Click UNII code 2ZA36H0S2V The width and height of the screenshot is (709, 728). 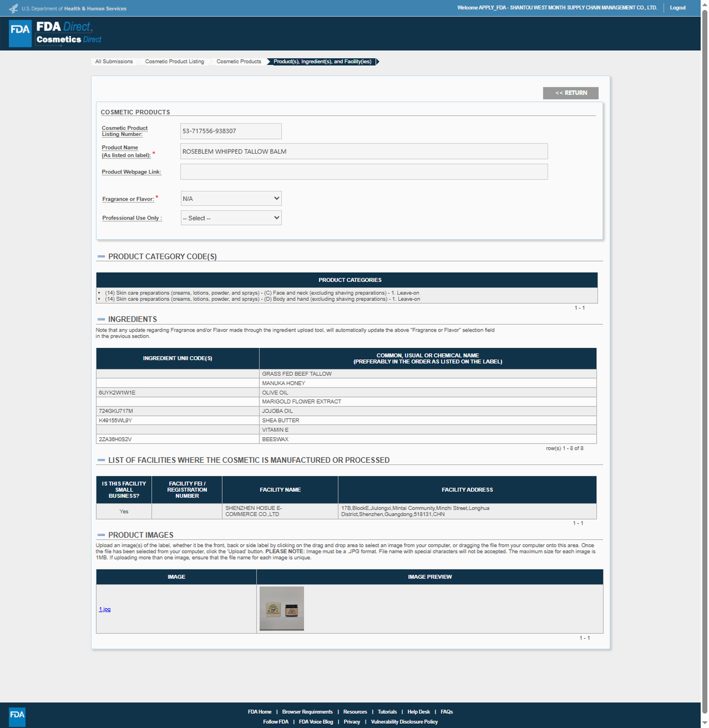pos(115,440)
